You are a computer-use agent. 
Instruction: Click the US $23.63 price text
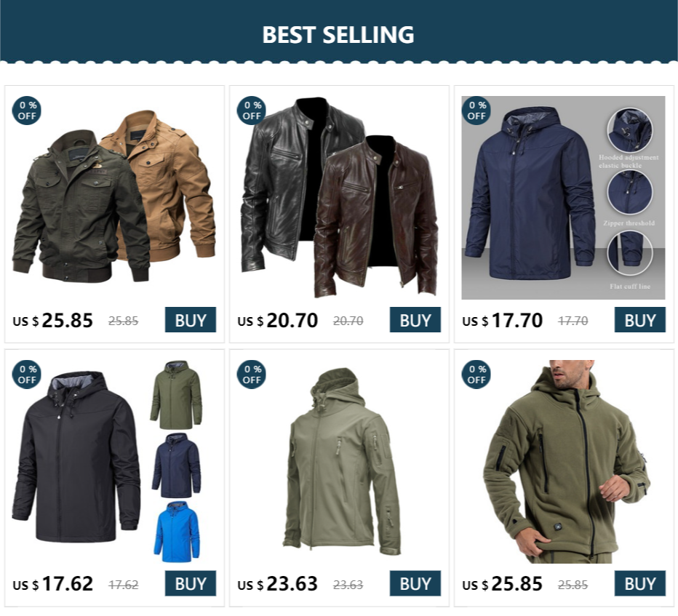coord(278,583)
